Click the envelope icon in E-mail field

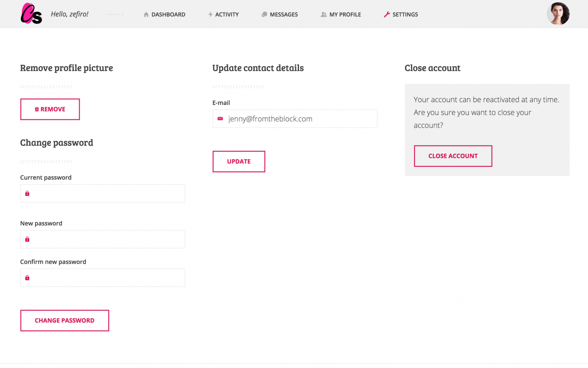[x=220, y=119]
